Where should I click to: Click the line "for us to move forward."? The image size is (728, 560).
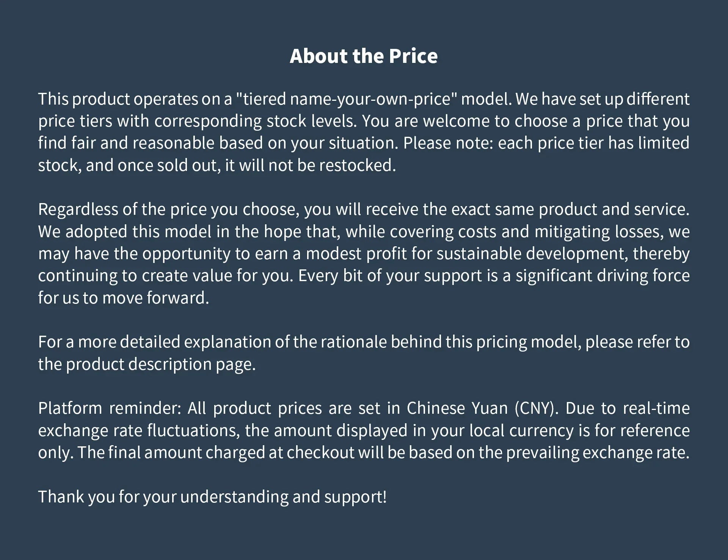[x=124, y=298]
